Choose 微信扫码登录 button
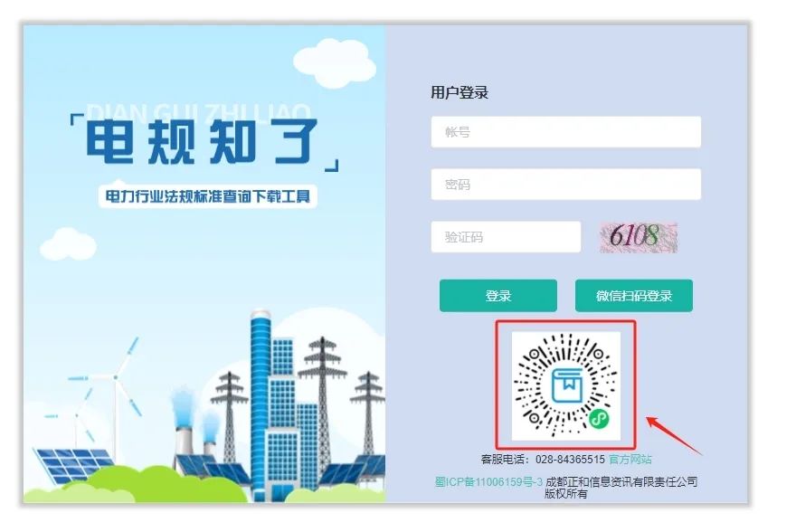This screenshot has width=796, height=532. pyautogui.click(x=633, y=296)
